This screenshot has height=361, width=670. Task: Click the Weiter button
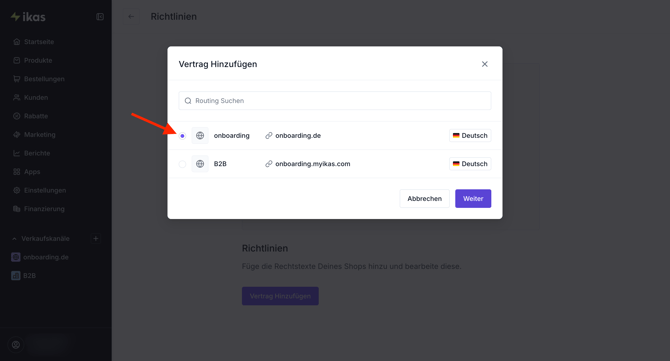coord(473,199)
